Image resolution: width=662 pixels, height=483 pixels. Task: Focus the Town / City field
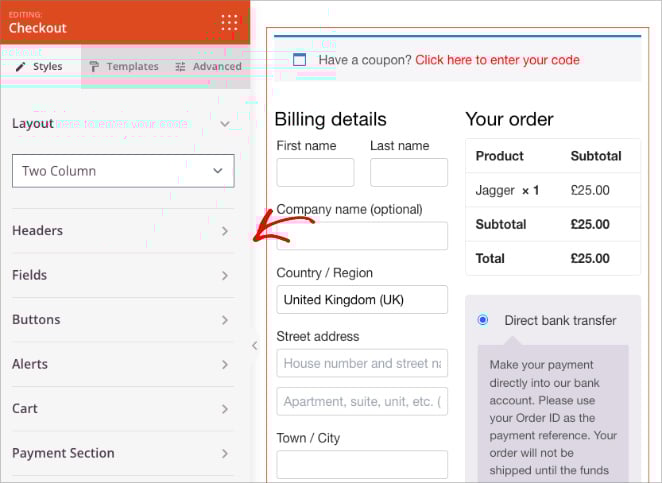click(x=362, y=464)
